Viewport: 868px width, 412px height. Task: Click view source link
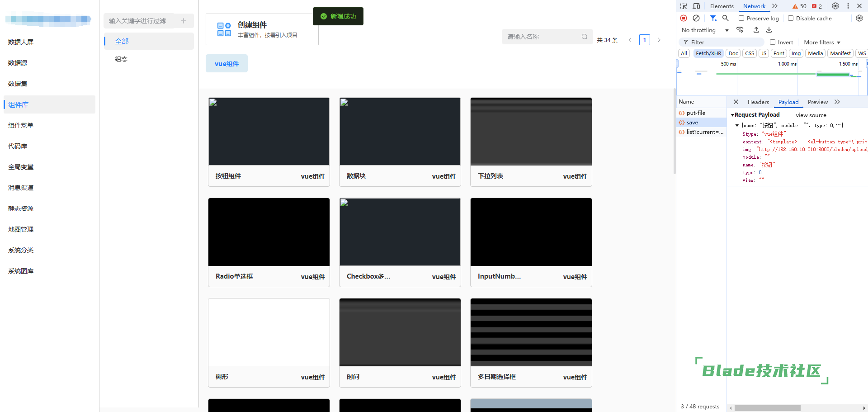[x=811, y=115]
